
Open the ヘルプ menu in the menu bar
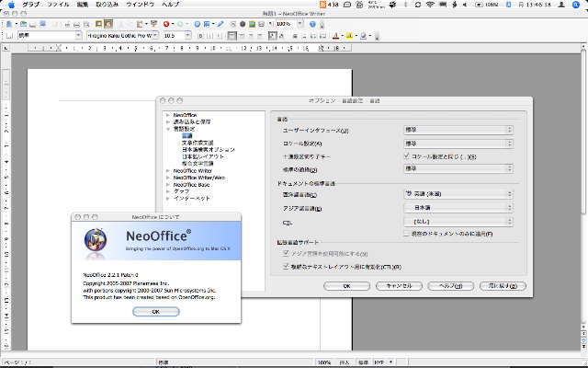pos(171,5)
